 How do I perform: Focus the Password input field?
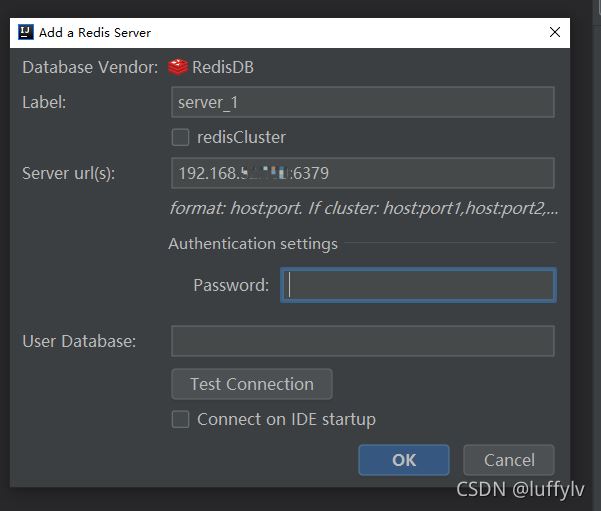[x=418, y=285]
